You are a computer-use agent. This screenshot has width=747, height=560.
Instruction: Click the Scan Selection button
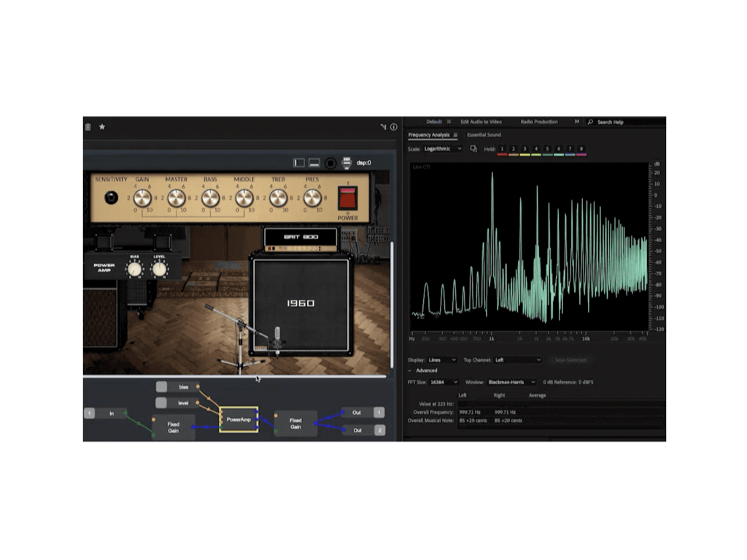pos(570,360)
